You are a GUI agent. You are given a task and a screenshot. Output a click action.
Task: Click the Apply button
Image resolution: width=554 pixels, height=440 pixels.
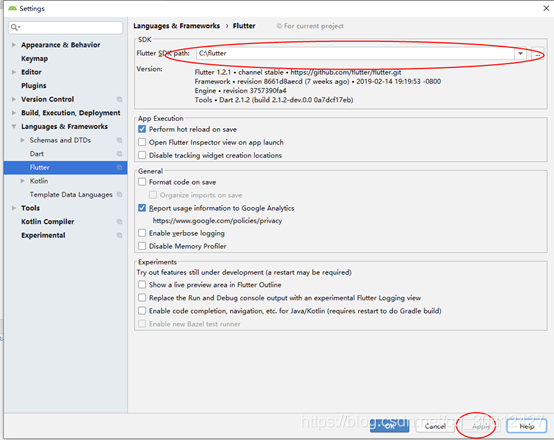481,426
